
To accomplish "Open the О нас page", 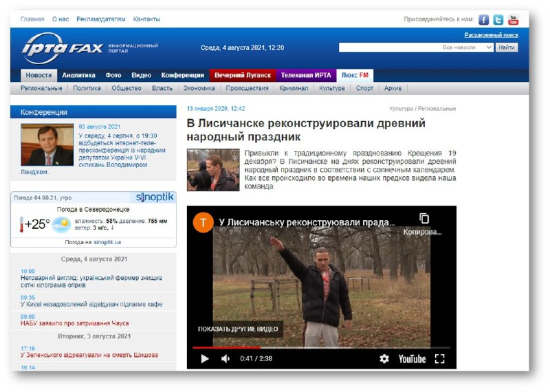I will (60, 19).
